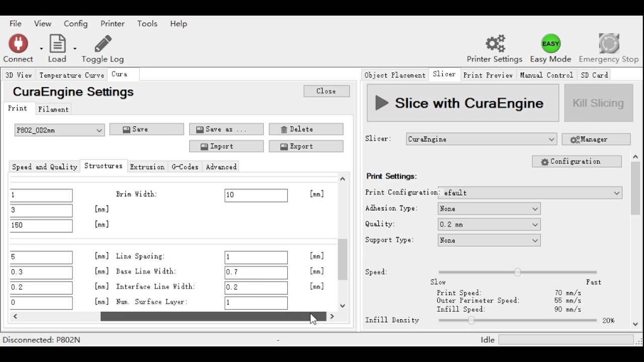Open the Slicer CuraEngine dropdown

[x=481, y=139]
